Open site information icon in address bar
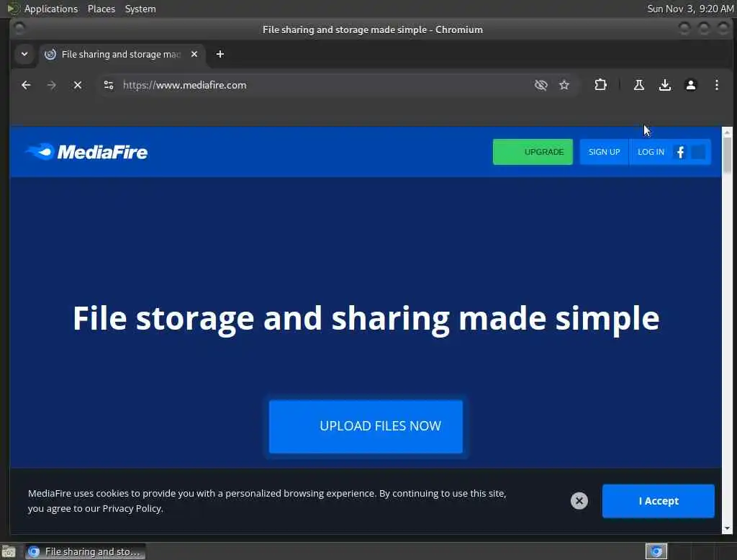This screenshot has height=560, width=737. pos(109,85)
